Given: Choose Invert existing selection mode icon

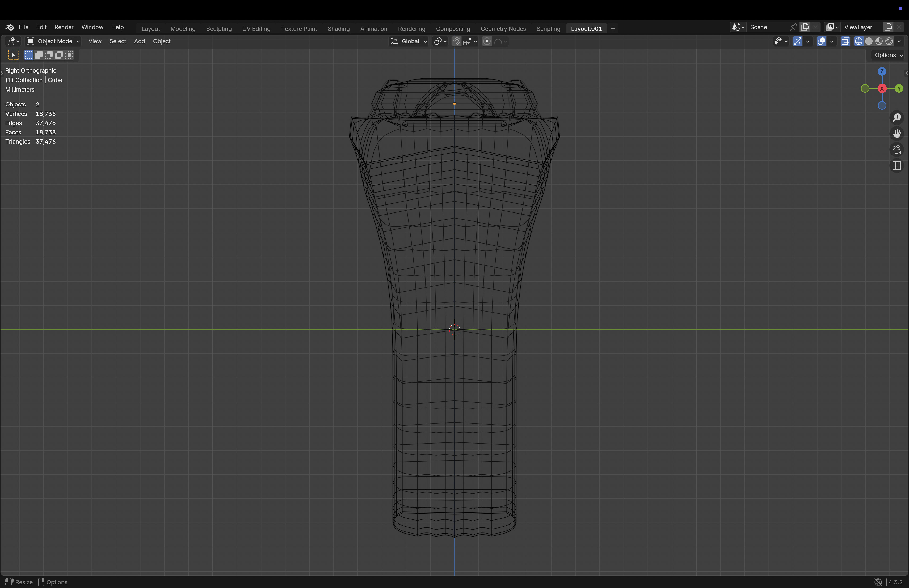Looking at the screenshot, I should coord(59,55).
